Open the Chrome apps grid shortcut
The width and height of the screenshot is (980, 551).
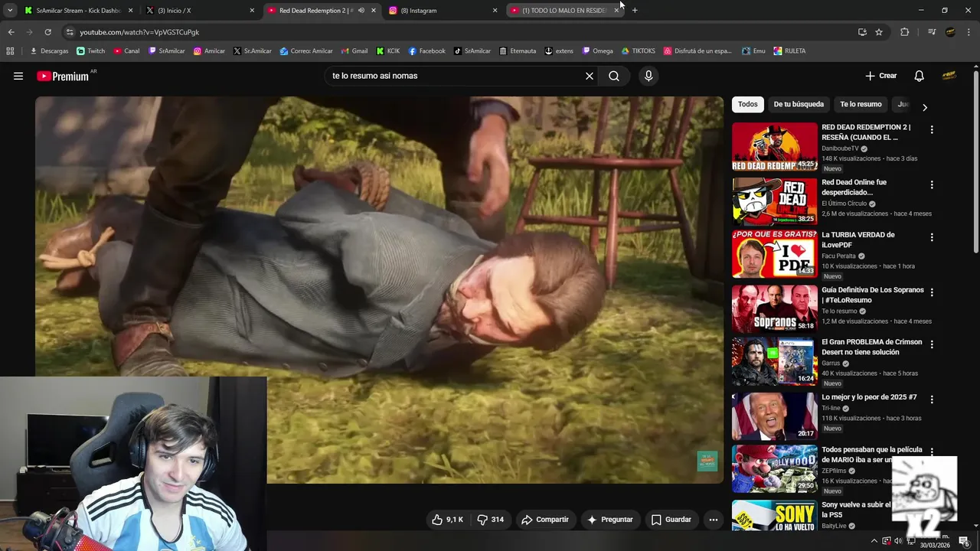10,51
